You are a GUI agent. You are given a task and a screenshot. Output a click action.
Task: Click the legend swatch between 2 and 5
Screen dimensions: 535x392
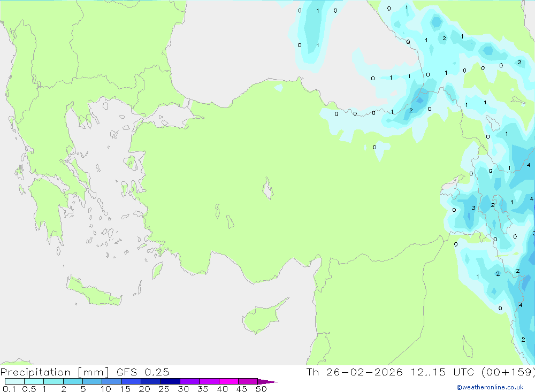(x=73, y=381)
